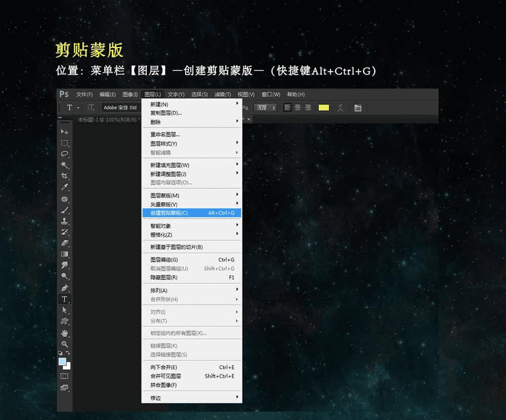Open the 文件(F) menu
Image resolution: width=506 pixels, height=420 pixels.
pyautogui.click(x=84, y=94)
